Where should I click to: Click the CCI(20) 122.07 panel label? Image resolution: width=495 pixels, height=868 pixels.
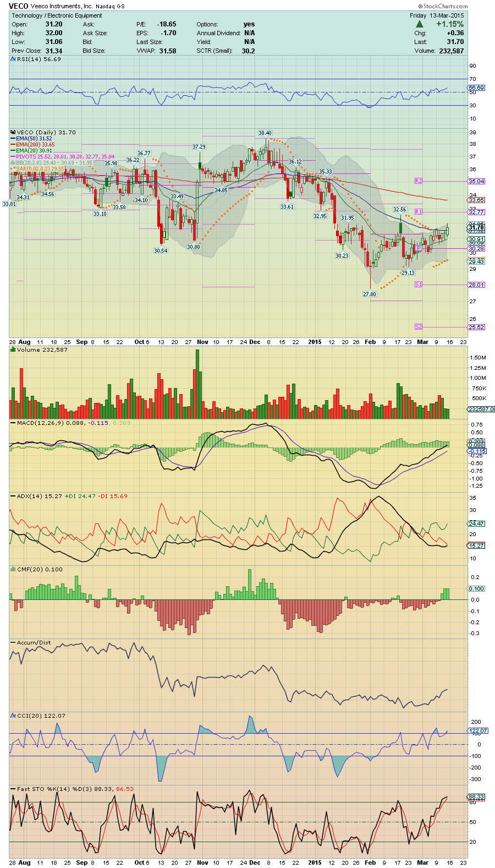(x=41, y=716)
